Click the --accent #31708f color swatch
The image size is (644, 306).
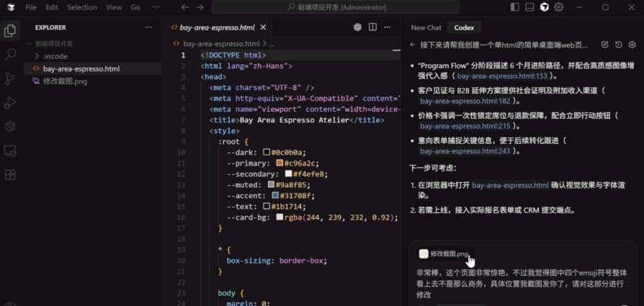(275, 195)
